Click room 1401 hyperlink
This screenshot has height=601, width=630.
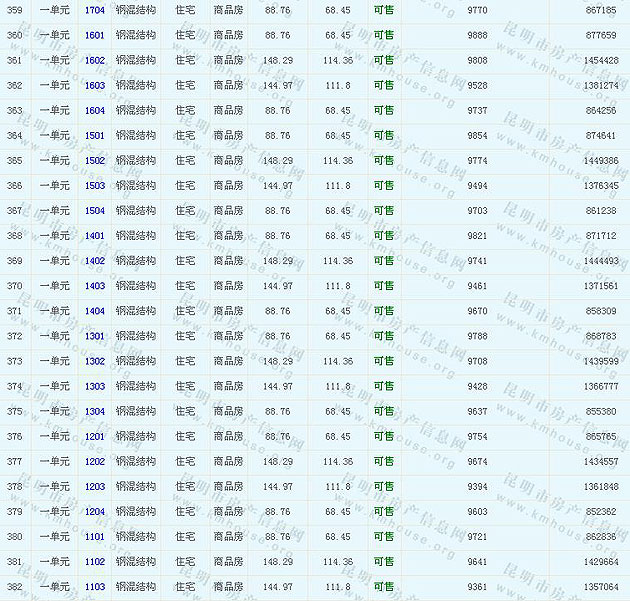[95, 236]
